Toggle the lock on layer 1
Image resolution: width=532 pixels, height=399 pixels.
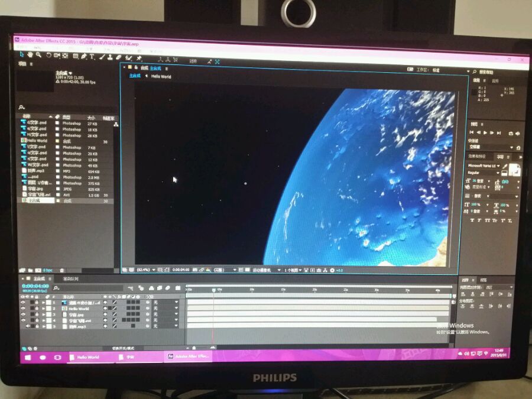point(37,303)
